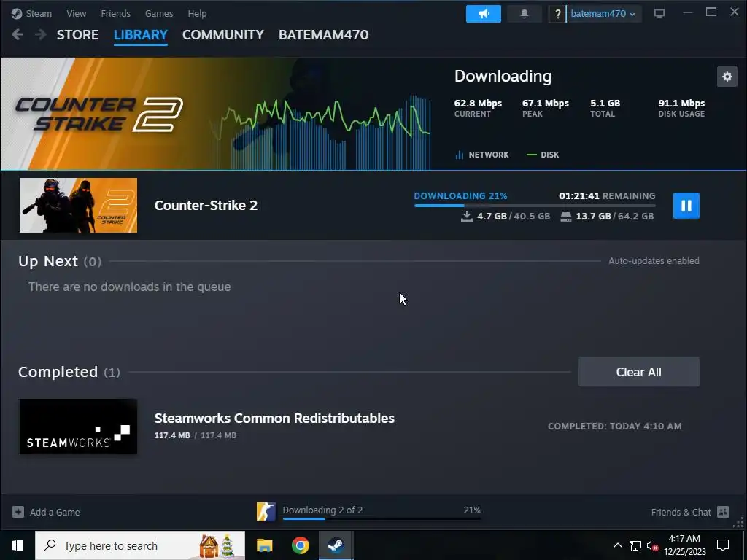Click the Steam taskbar icon

click(x=336, y=545)
